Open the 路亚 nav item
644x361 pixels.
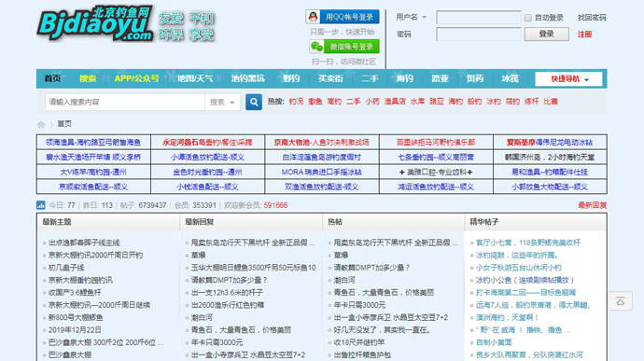click(x=440, y=78)
